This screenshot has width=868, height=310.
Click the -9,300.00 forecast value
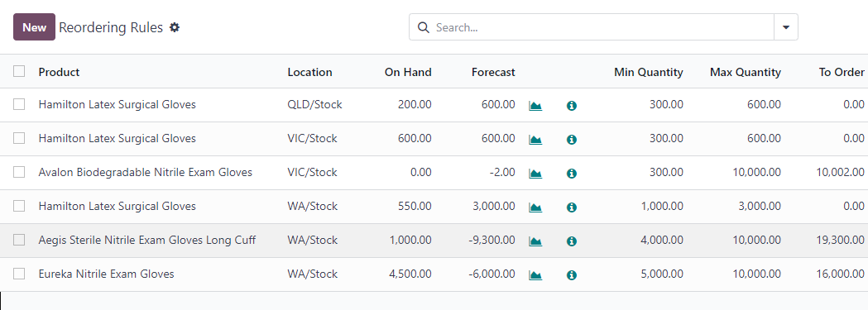point(491,241)
